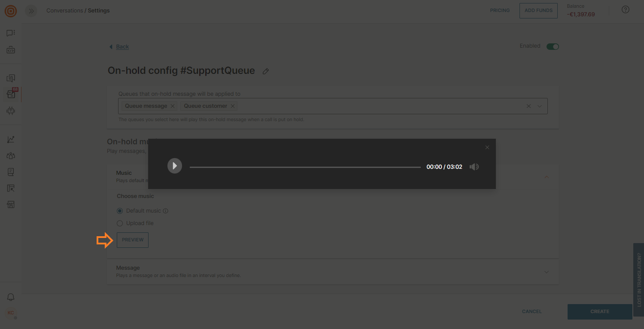
Task: Mute the audio player volume
Action: (x=474, y=167)
